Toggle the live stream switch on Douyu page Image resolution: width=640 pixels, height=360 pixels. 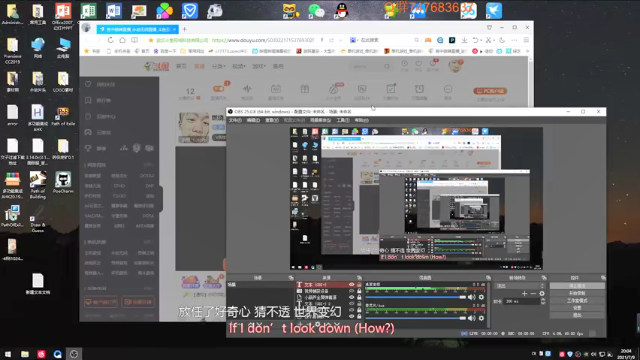[218, 89]
